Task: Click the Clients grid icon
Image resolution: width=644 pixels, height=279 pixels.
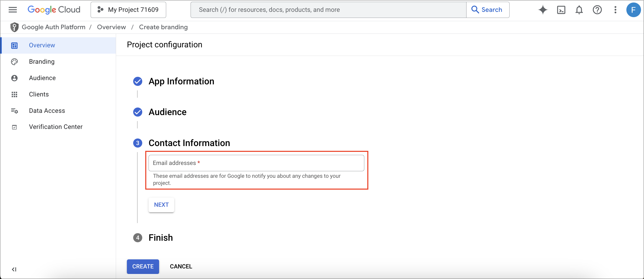Action: [x=14, y=94]
